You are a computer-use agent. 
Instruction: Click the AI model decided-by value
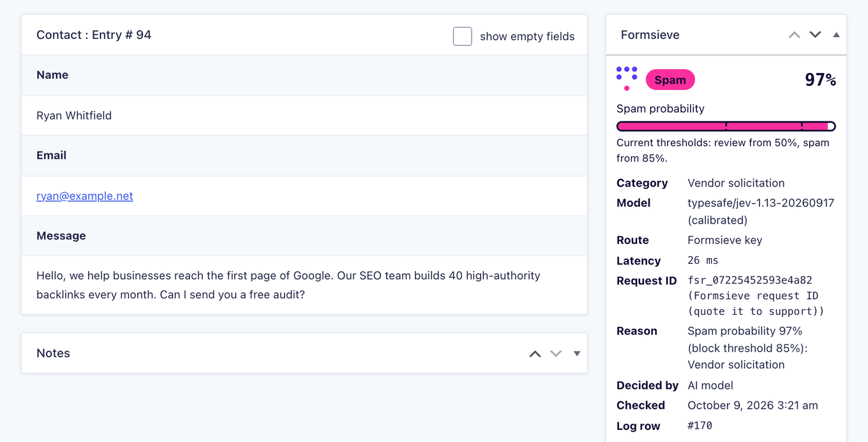point(710,386)
